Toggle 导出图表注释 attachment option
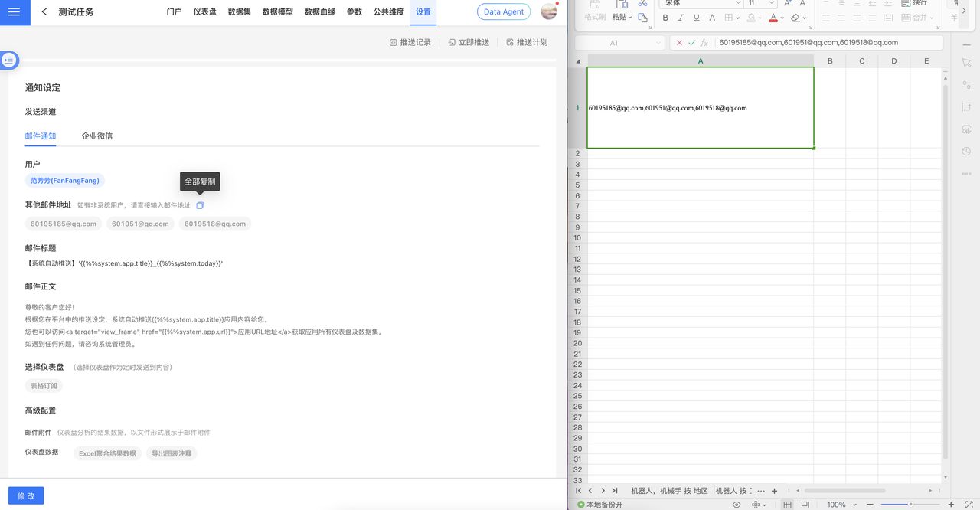 [x=172, y=453]
